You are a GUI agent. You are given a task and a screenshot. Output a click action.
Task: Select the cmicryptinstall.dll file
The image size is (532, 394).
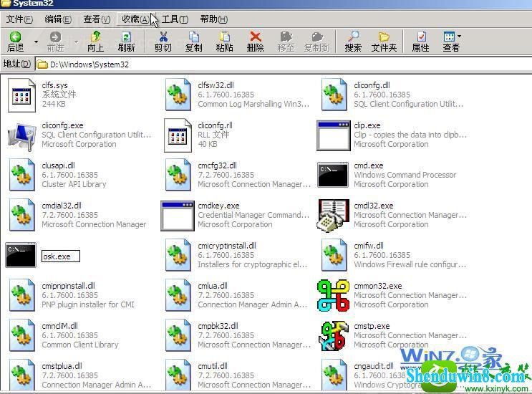tap(237, 255)
